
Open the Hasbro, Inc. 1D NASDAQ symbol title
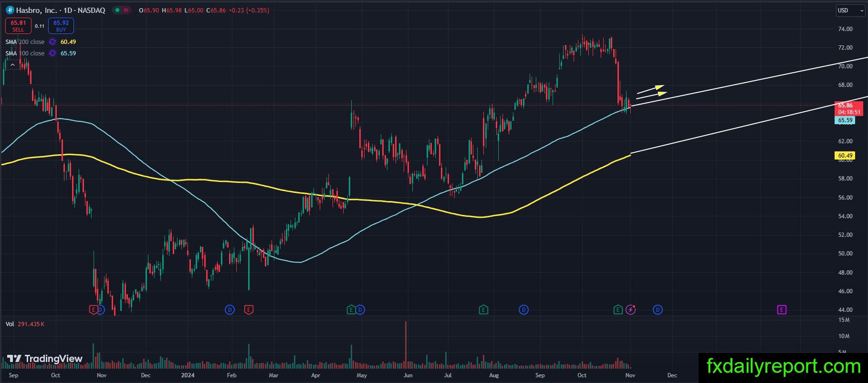click(x=61, y=10)
